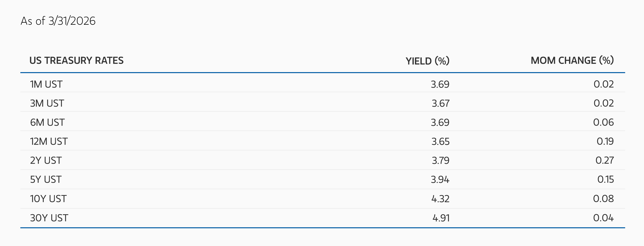Select the 5Y UST row label
The image size is (644, 246).
pos(46,180)
